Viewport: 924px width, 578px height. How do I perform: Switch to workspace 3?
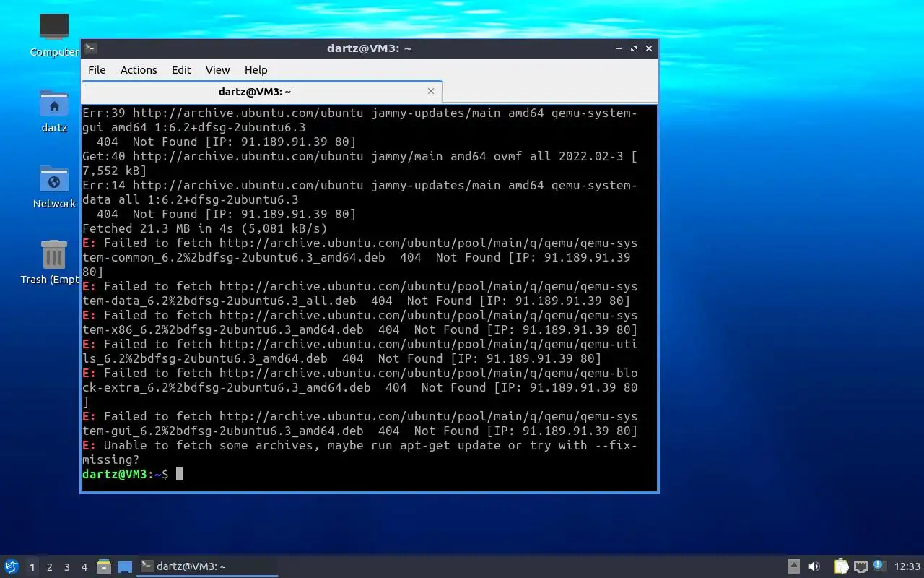pyautogui.click(x=66, y=567)
